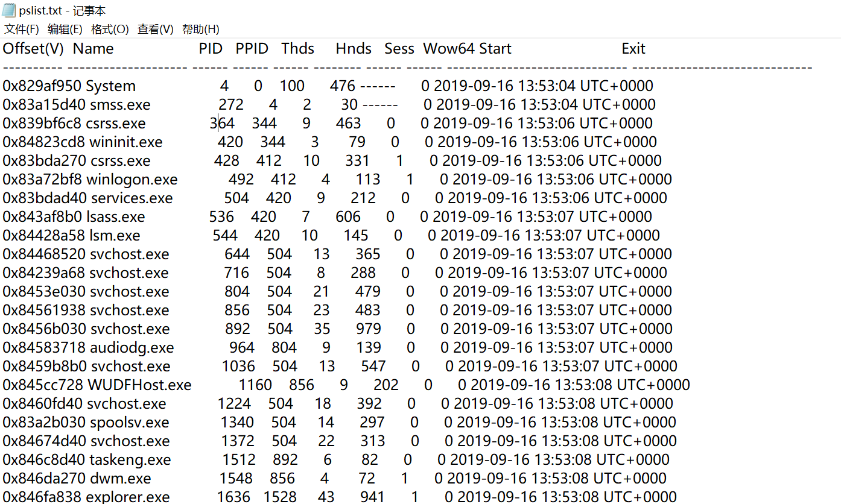Screen dimensions: 841x504
Task: Click PID 420 of wininit.exe
Action: pos(230,142)
